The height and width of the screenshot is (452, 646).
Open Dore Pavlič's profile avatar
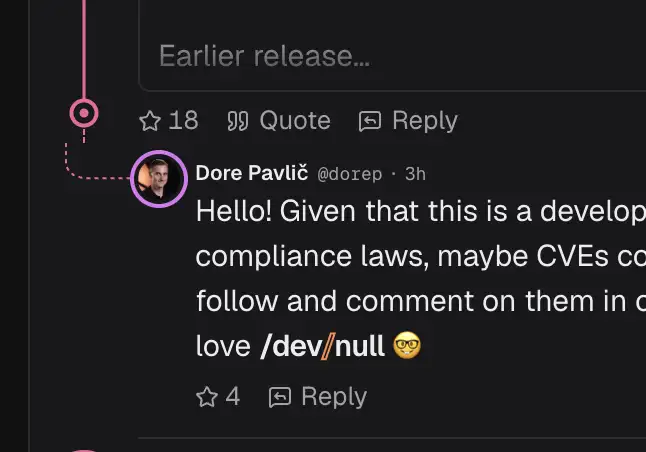click(x=159, y=179)
